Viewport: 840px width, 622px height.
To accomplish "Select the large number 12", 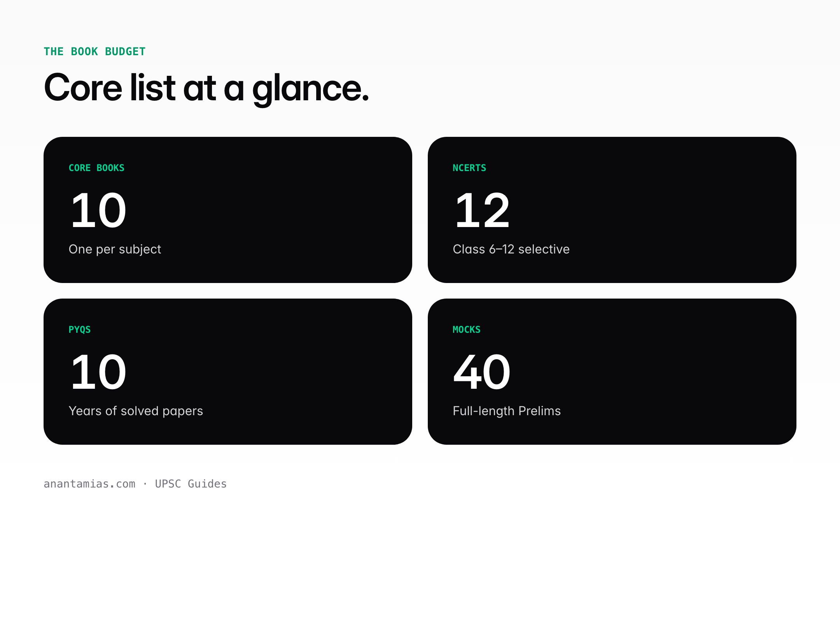I will point(482,210).
